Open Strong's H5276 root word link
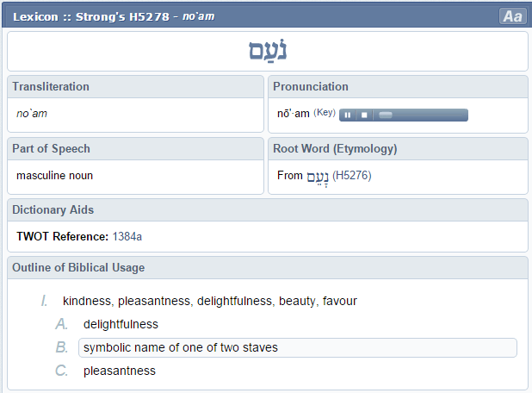 (x=351, y=176)
